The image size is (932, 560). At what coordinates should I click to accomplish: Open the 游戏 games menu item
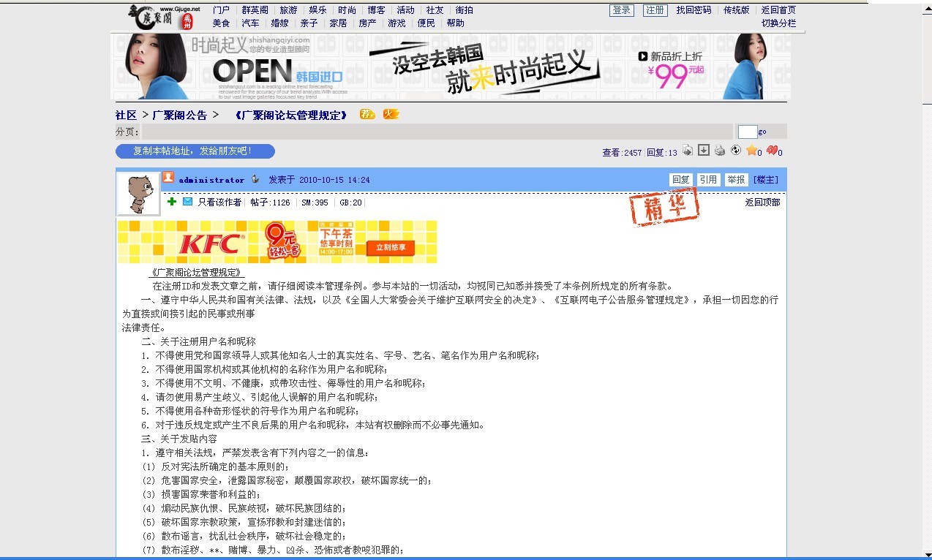397,23
